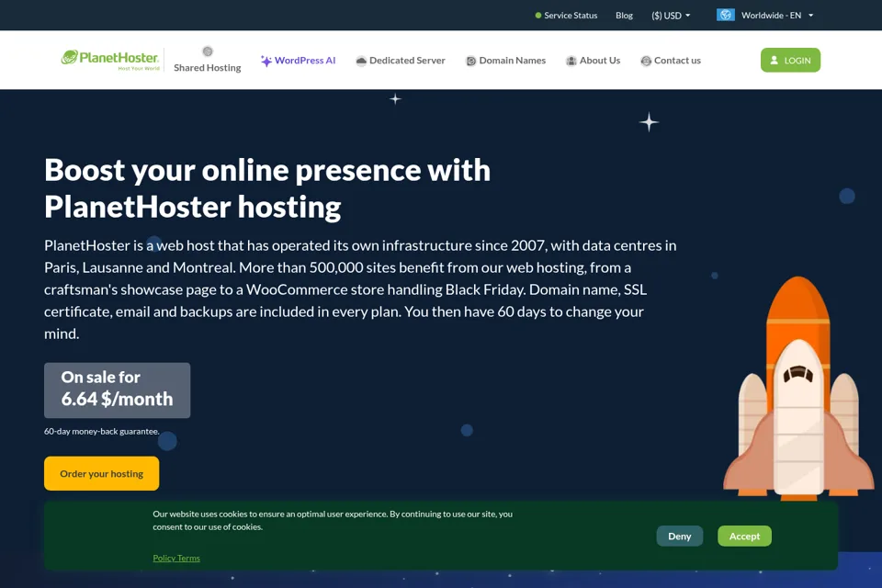Image resolution: width=882 pixels, height=588 pixels.
Task: Click the 'Our website uses cookies' notice text
Action: [x=333, y=521]
